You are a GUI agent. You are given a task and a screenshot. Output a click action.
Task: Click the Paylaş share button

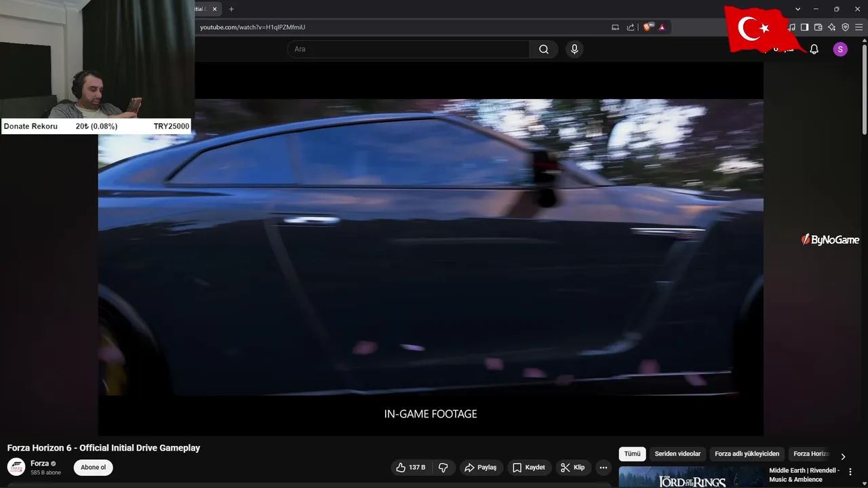pos(481,468)
